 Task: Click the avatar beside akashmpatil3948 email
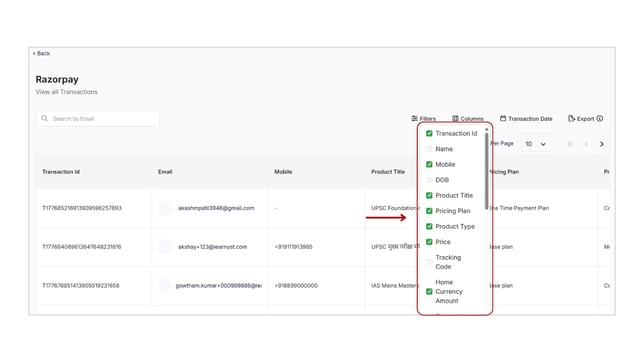pos(166,208)
